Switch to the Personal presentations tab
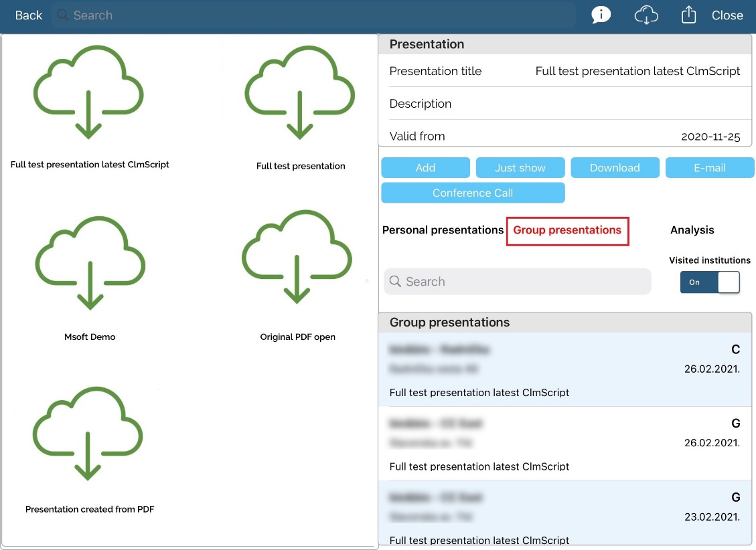 pyautogui.click(x=443, y=230)
